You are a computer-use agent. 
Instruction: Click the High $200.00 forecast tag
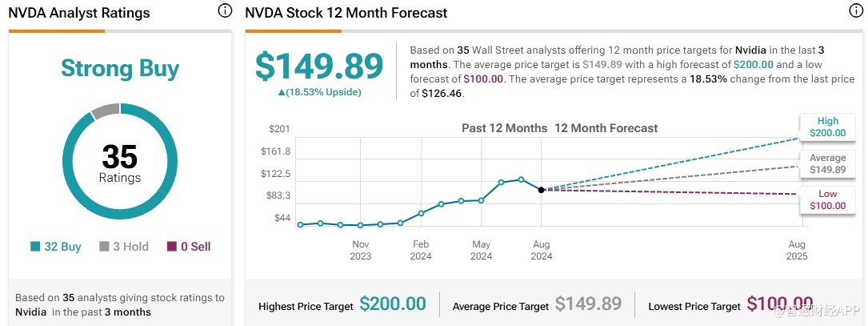pos(827,127)
